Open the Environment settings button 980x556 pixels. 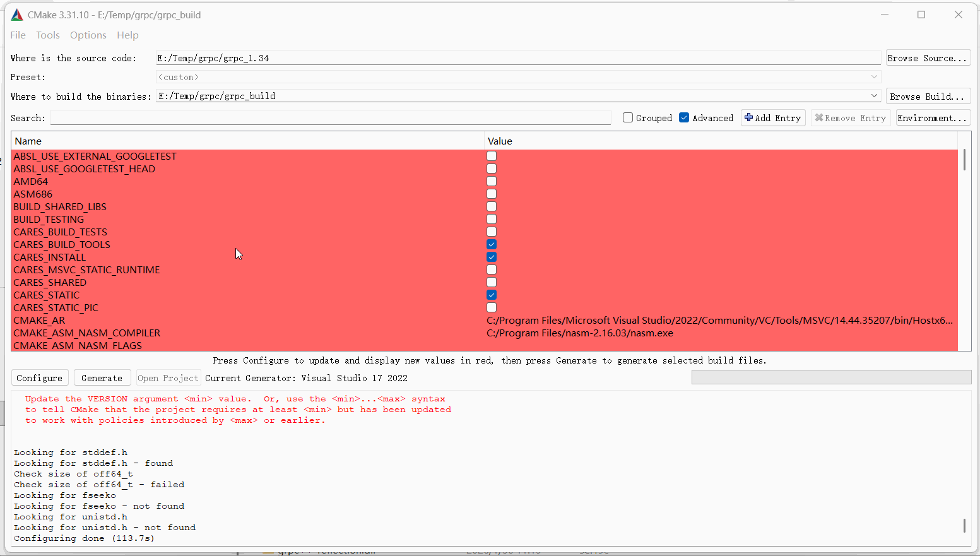(x=933, y=118)
